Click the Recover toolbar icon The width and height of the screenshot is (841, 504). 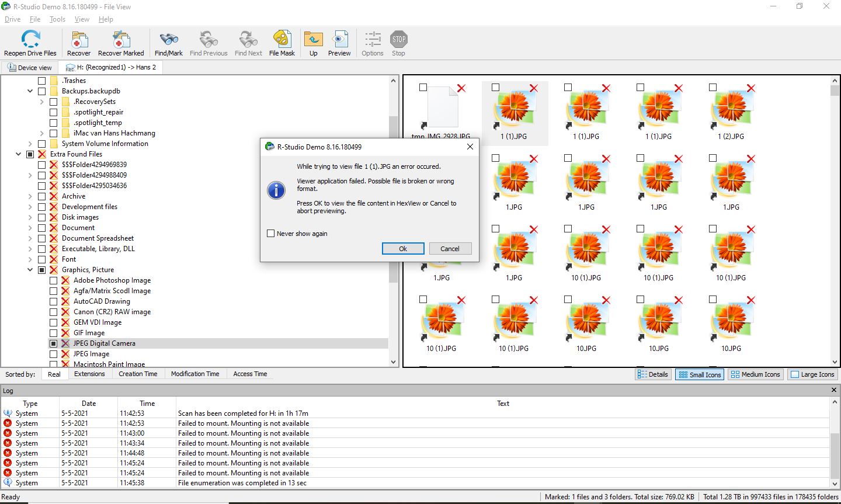pyautogui.click(x=79, y=39)
